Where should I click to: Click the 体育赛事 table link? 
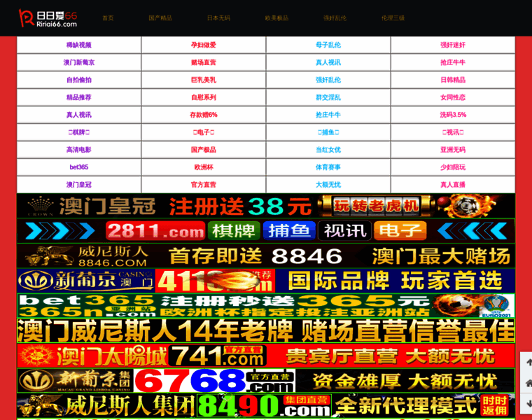[x=328, y=167]
